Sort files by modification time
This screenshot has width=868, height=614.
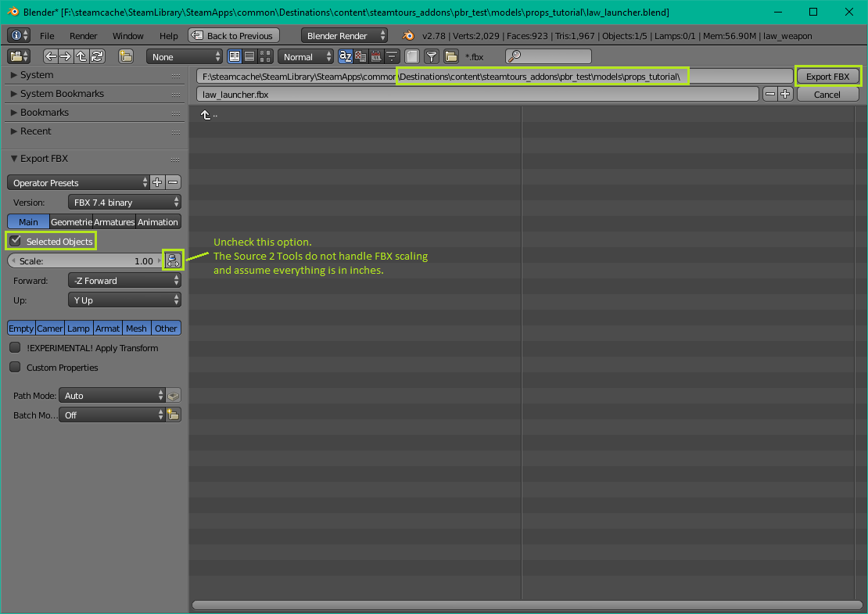[x=376, y=56]
